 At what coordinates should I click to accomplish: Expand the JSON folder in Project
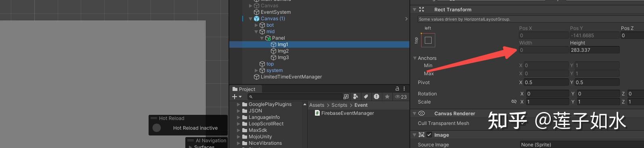239,111
